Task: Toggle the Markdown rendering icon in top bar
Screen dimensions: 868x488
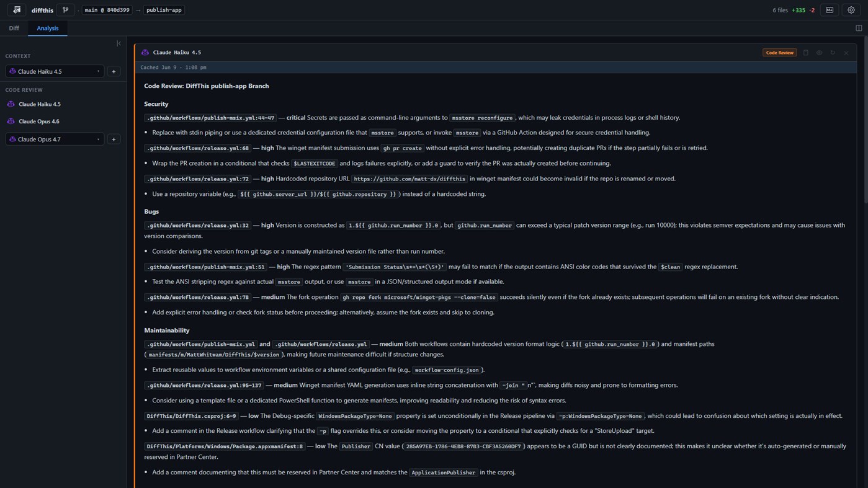Action: (830, 10)
